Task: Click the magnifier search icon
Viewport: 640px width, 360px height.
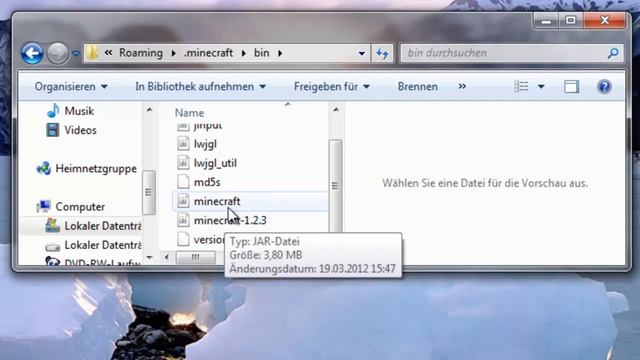Action: coord(613,53)
